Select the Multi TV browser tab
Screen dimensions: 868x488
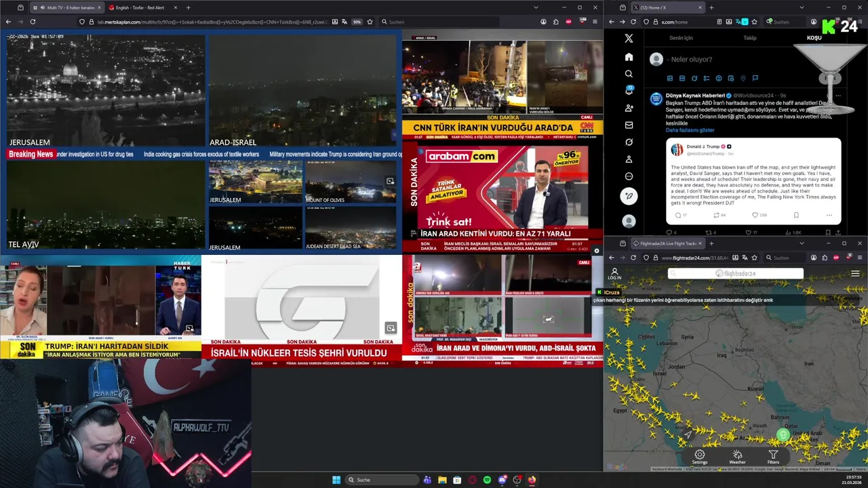click(66, 7)
